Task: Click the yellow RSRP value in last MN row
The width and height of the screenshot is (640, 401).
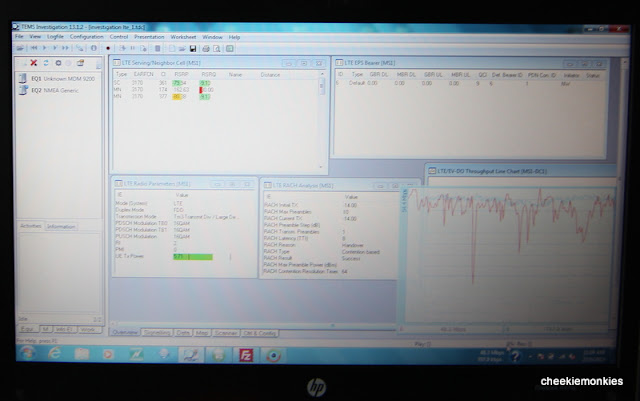Action: (x=179, y=97)
